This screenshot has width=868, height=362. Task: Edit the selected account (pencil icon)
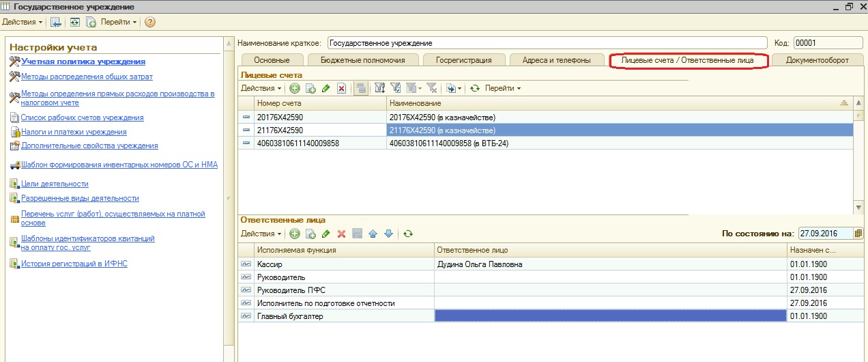(326, 88)
